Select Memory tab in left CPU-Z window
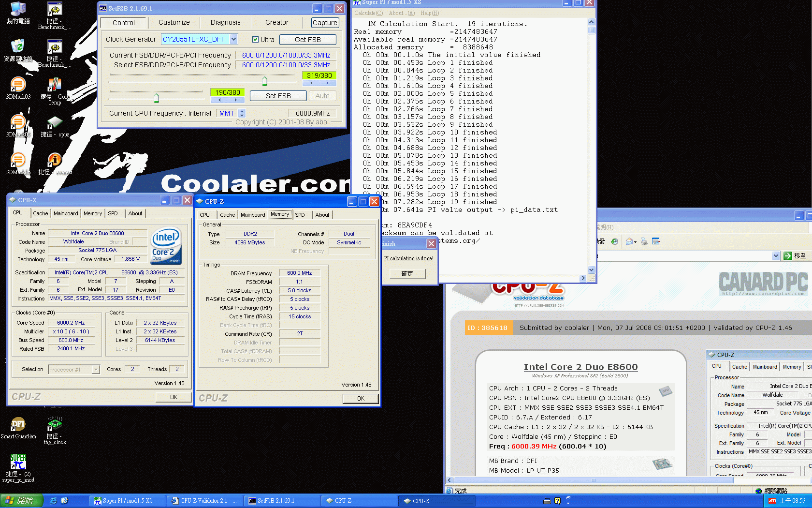The width and height of the screenshot is (812, 508). pyautogui.click(x=93, y=213)
